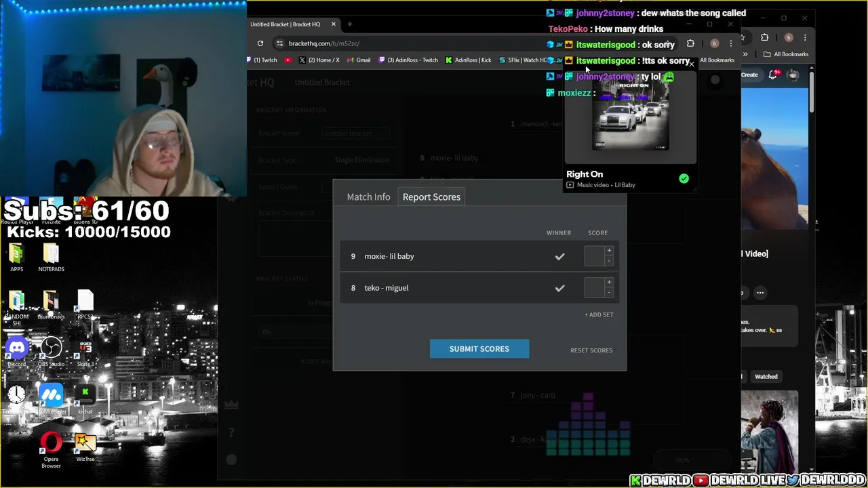Close the Right On song popup
This screenshot has width=868, height=488.
(x=692, y=65)
